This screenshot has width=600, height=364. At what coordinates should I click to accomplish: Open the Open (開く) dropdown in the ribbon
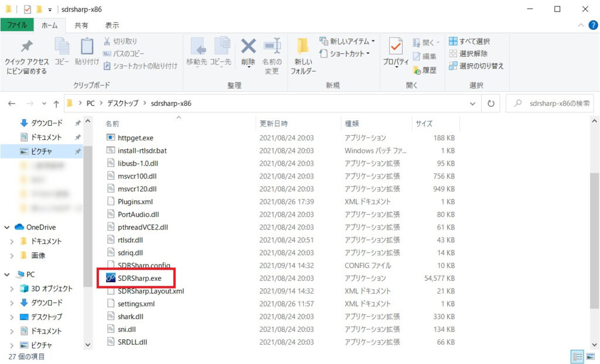coord(426,43)
